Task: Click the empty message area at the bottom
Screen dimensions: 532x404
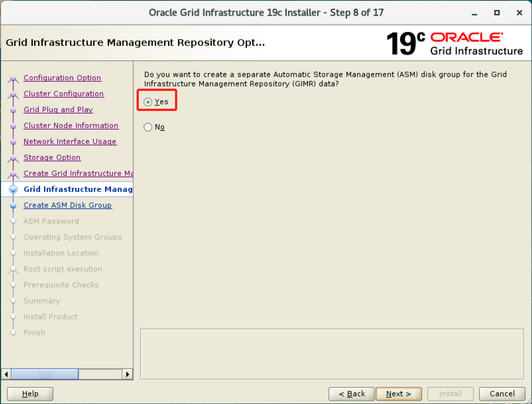Action: tap(332, 354)
